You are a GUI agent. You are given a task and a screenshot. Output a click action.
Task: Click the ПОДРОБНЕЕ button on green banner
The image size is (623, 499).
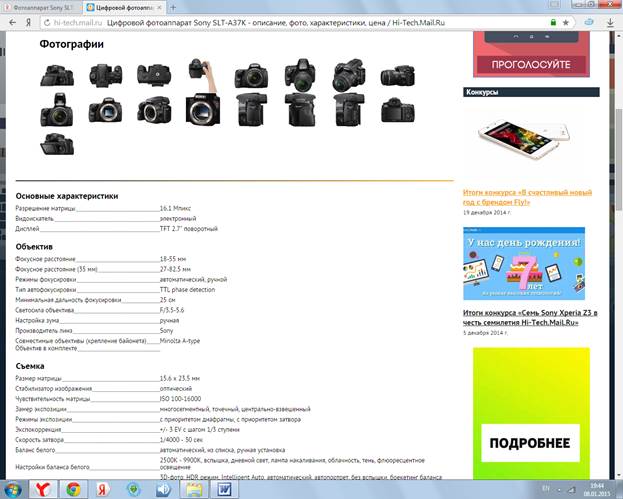click(x=530, y=443)
